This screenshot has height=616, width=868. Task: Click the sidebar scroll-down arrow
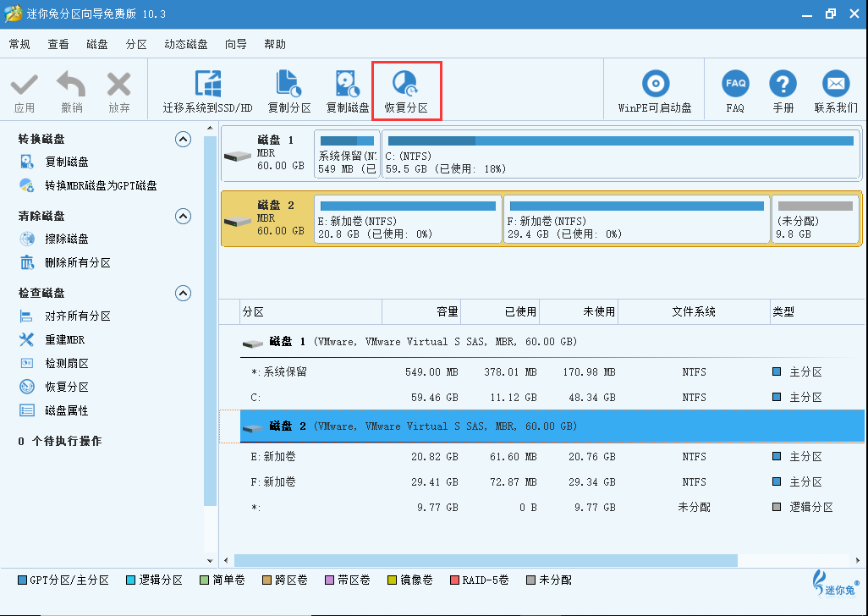pos(210,560)
